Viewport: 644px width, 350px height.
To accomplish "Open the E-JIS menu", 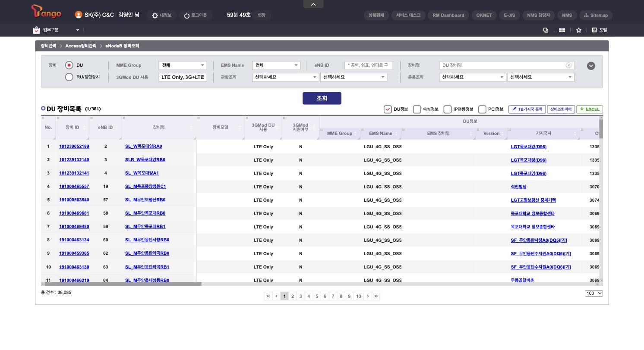I will (509, 15).
